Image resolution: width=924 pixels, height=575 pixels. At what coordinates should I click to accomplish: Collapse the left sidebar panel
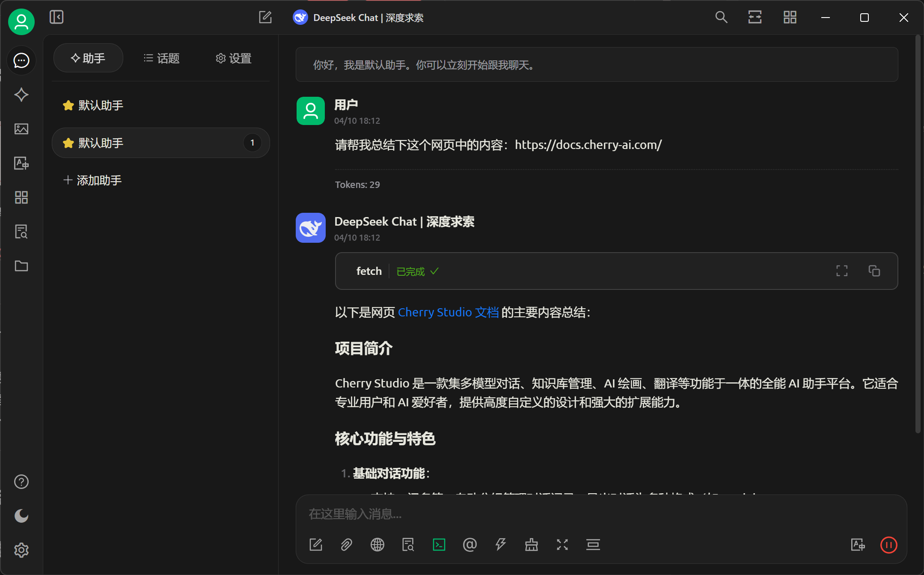56,17
